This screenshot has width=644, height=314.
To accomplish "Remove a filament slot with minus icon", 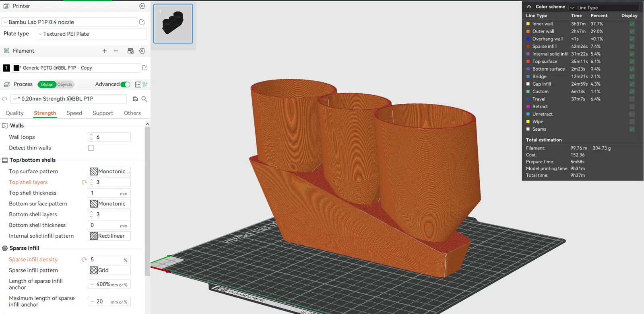I will (116, 51).
